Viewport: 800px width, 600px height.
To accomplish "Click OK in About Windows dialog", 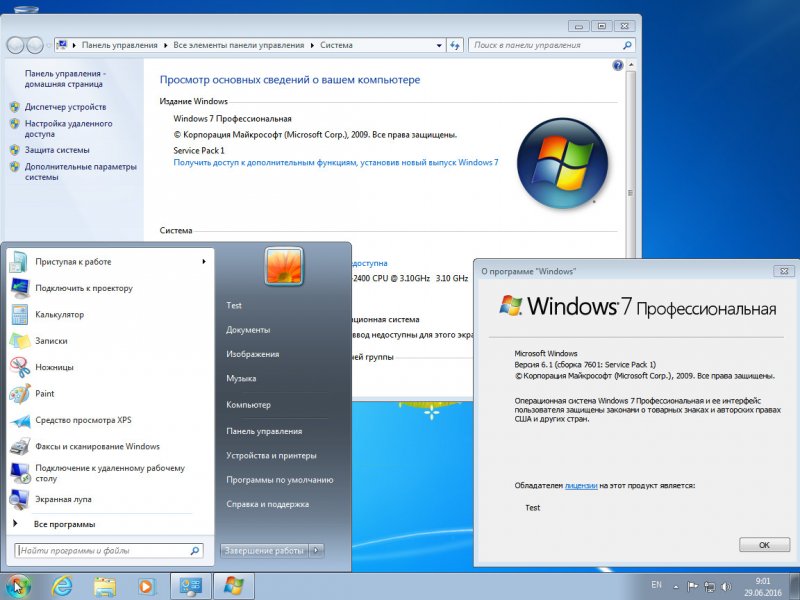I will pos(764,544).
